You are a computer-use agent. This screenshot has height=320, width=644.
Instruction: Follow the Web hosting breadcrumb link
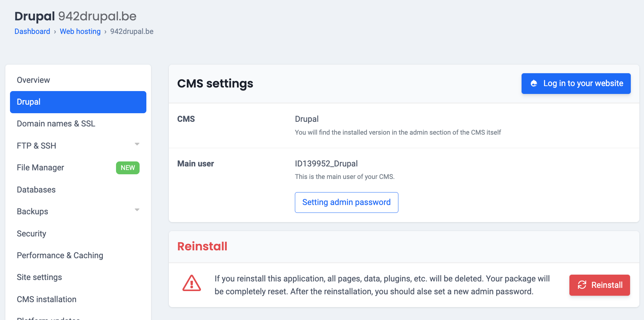tap(80, 31)
